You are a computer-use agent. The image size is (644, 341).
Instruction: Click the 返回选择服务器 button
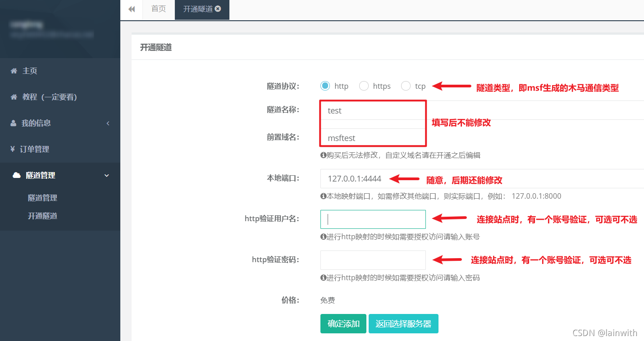pos(403,324)
